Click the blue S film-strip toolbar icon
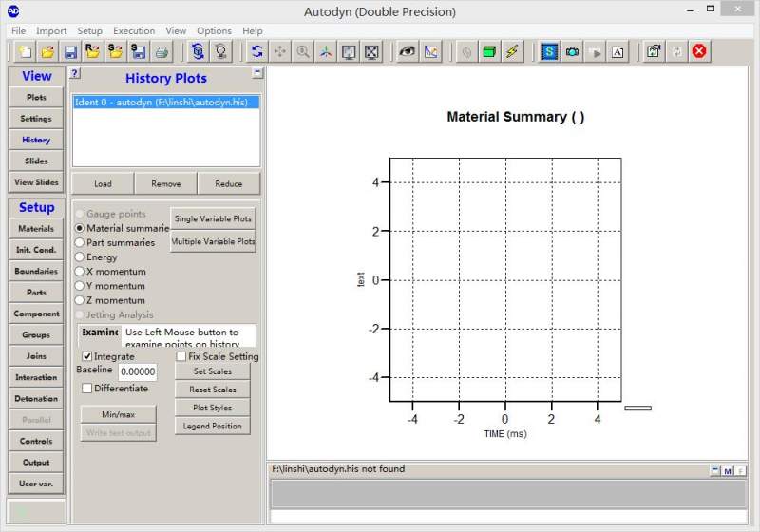This screenshot has height=532, width=760. (549, 52)
